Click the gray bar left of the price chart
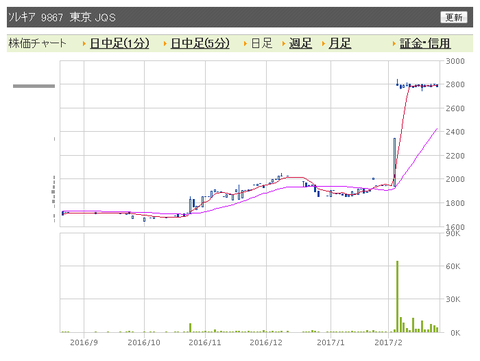480x361 pixels. pos(34,86)
